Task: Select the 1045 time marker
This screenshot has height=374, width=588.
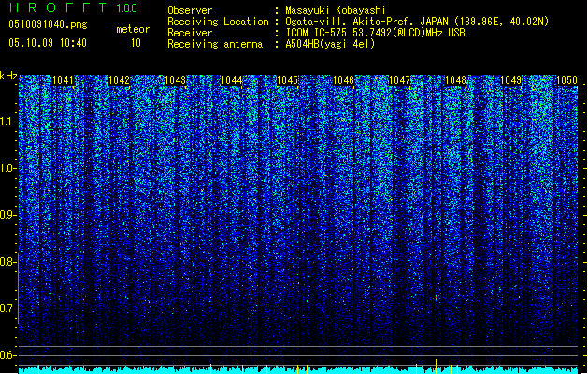Action: pos(288,80)
